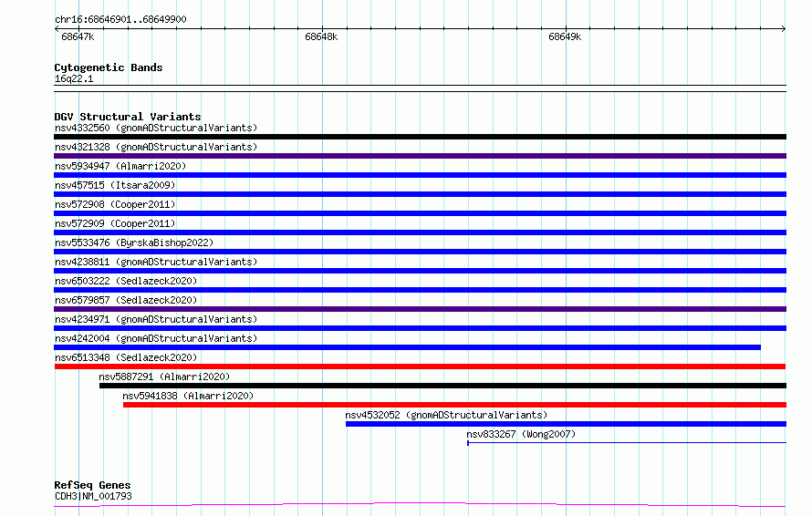Click the black bar for nsv4332560
812x516 pixels.
pos(420,137)
